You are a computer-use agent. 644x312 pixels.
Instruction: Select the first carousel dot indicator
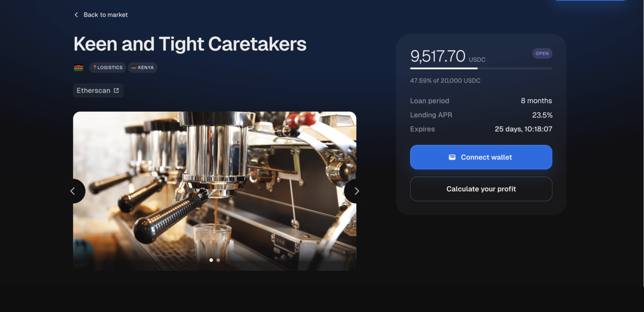[x=211, y=260]
